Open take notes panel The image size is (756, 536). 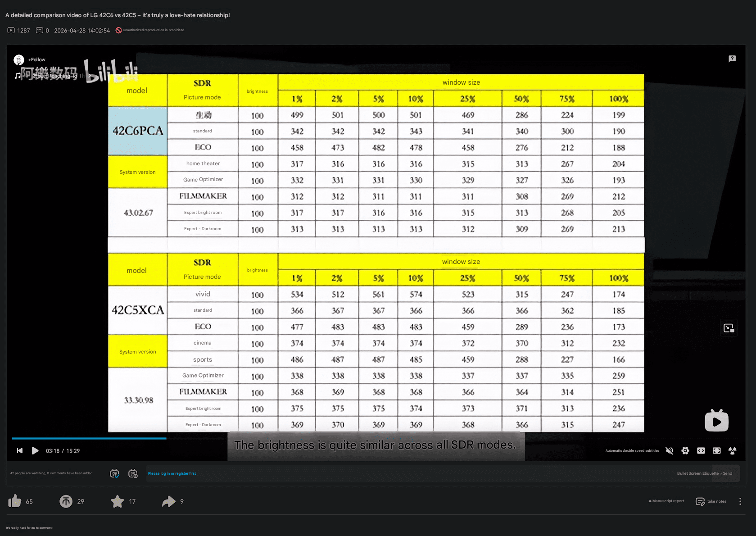(711, 501)
